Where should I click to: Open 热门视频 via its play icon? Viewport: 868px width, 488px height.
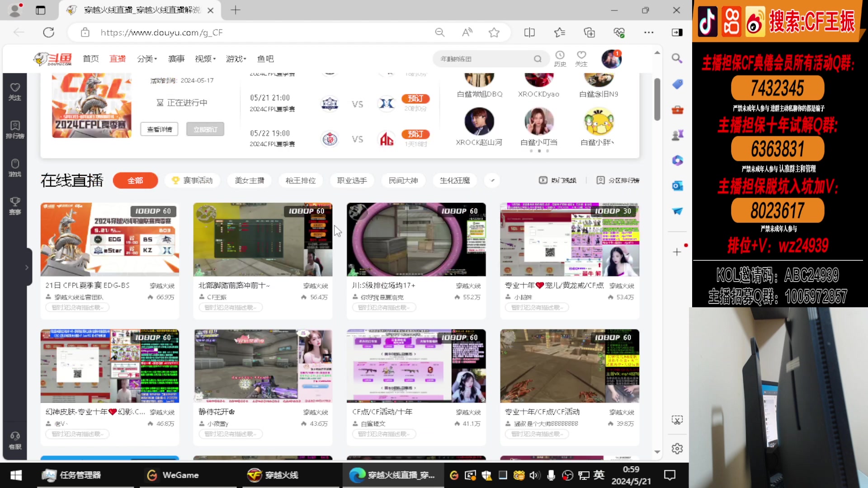[x=543, y=180]
